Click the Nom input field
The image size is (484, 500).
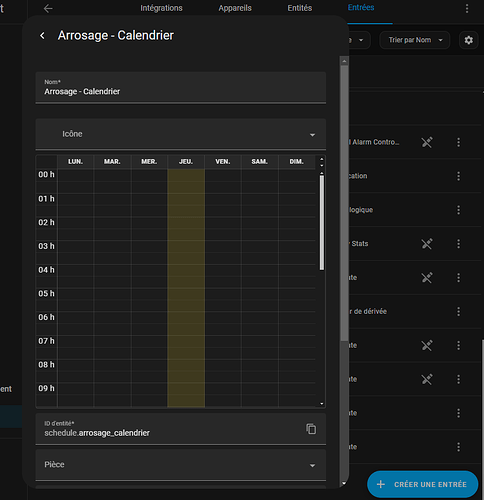tap(181, 87)
